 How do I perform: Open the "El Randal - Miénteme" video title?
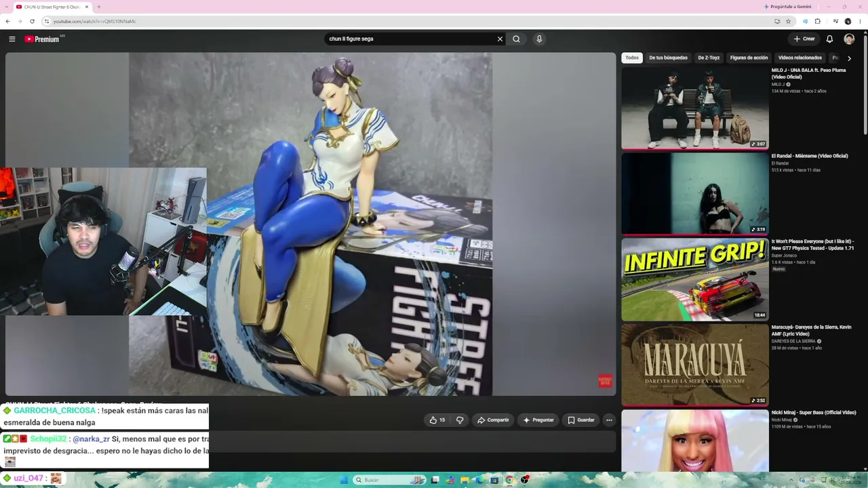[x=810, y=156]
